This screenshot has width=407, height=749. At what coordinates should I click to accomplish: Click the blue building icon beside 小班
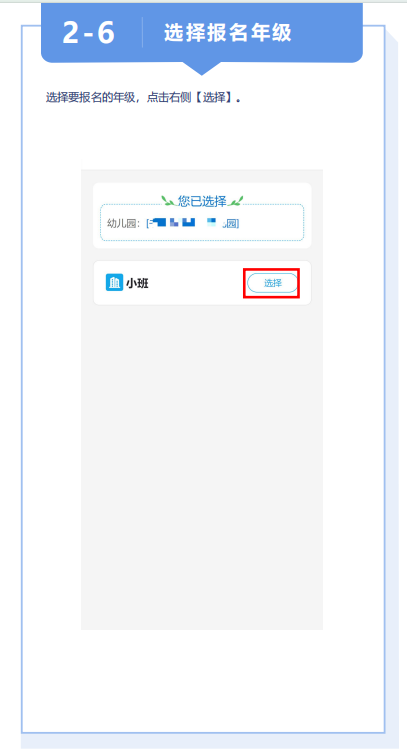click(114, 283)
